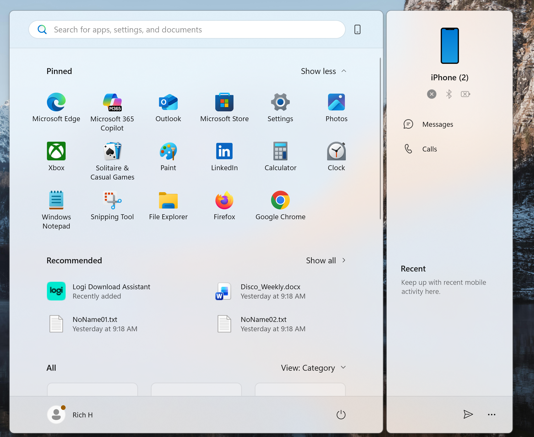534x437 pixels.
Task: Open Google Chrome
Action: [280, 206]
